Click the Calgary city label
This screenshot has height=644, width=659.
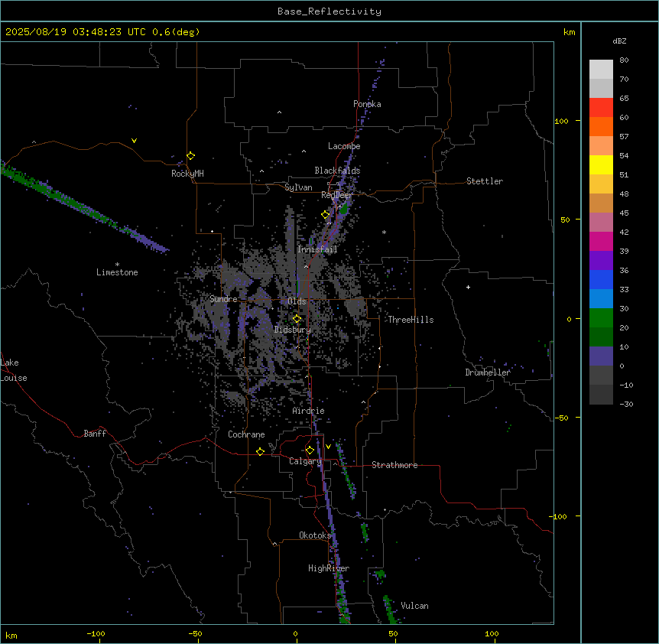(x=305, y=461)
